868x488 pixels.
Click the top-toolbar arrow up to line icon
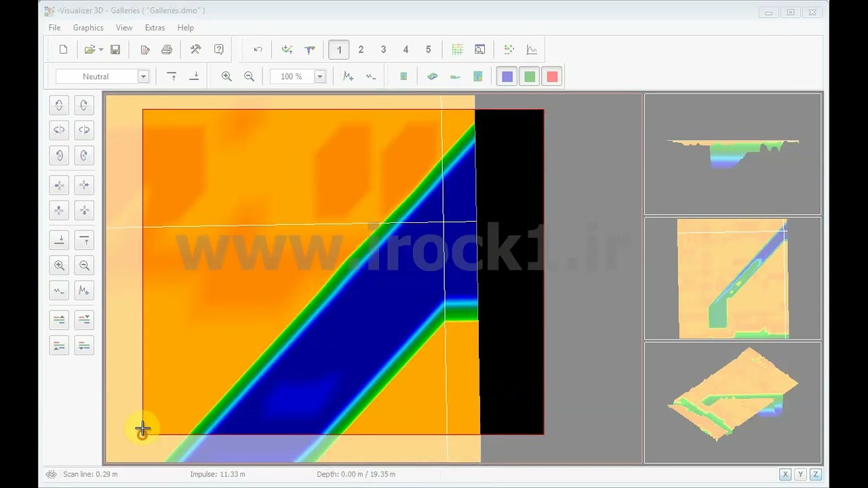point(172,77)
